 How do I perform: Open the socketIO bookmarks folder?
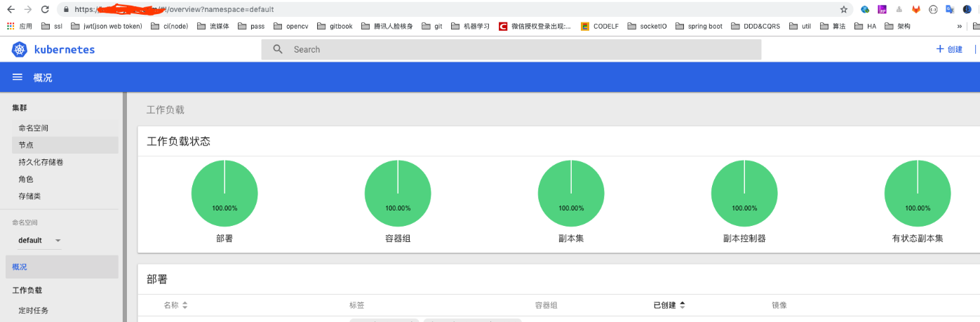click(x=647, y=26)
